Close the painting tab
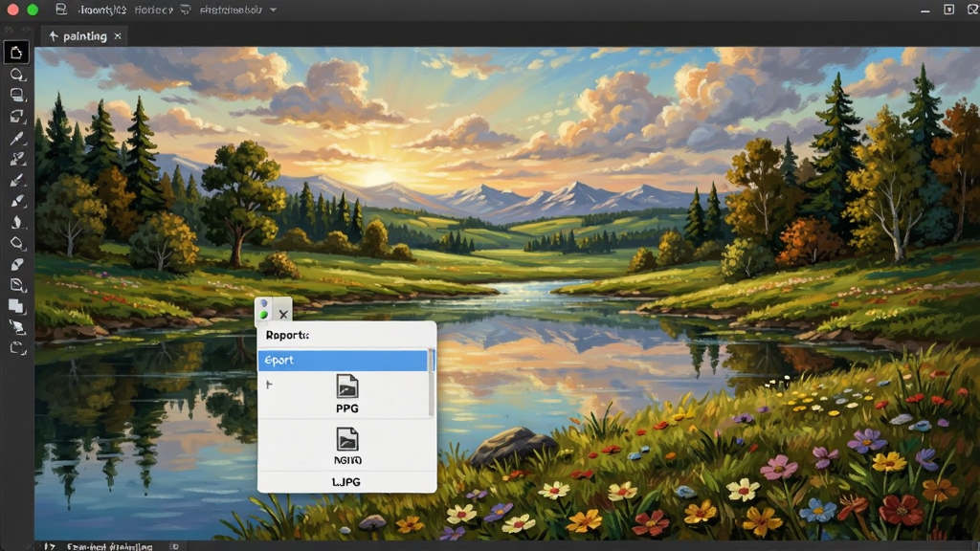The image size is (980, 551). point(118,36)
